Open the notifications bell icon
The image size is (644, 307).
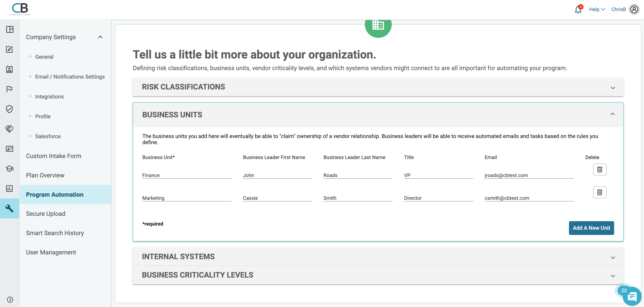[578, 10]
